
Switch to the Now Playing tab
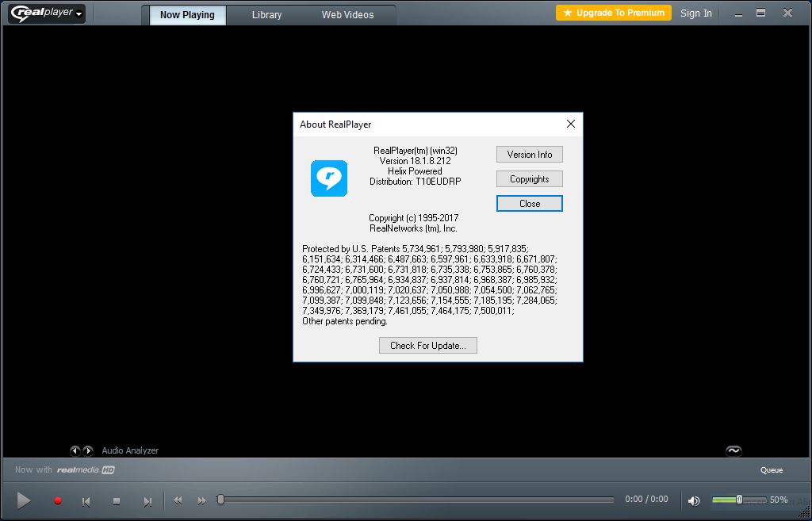[187, 15]
